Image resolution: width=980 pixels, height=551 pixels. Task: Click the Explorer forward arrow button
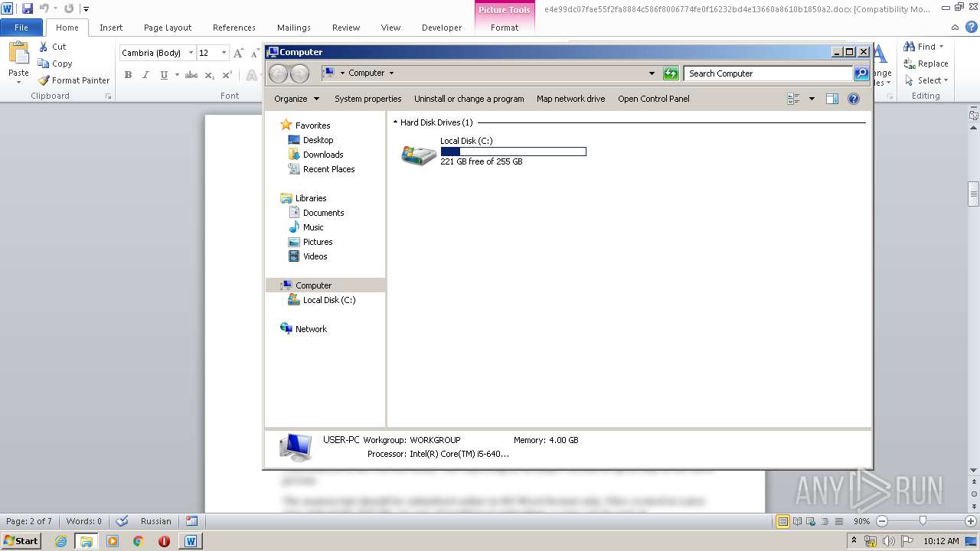tap(300, 73)
